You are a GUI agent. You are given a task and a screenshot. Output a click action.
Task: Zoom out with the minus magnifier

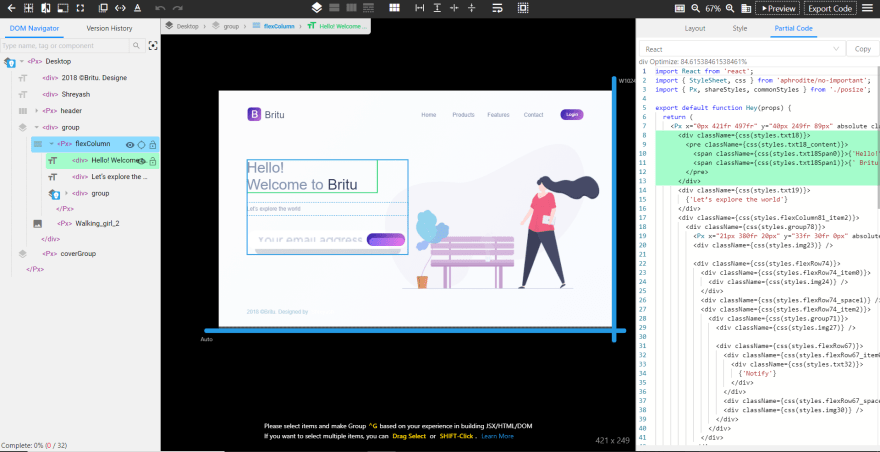(x=696, y=8)
